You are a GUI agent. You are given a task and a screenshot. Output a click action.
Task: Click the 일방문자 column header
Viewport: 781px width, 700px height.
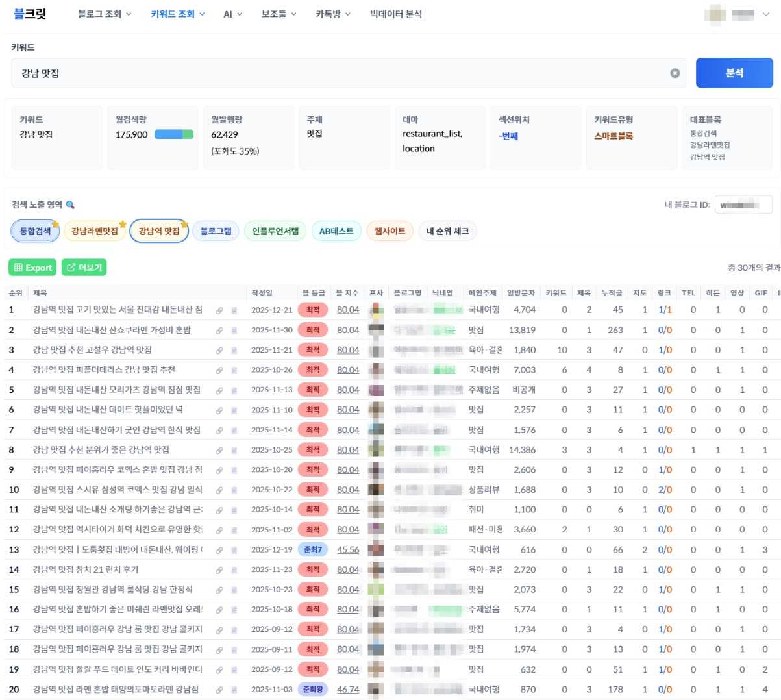click(x=521, y=293)
